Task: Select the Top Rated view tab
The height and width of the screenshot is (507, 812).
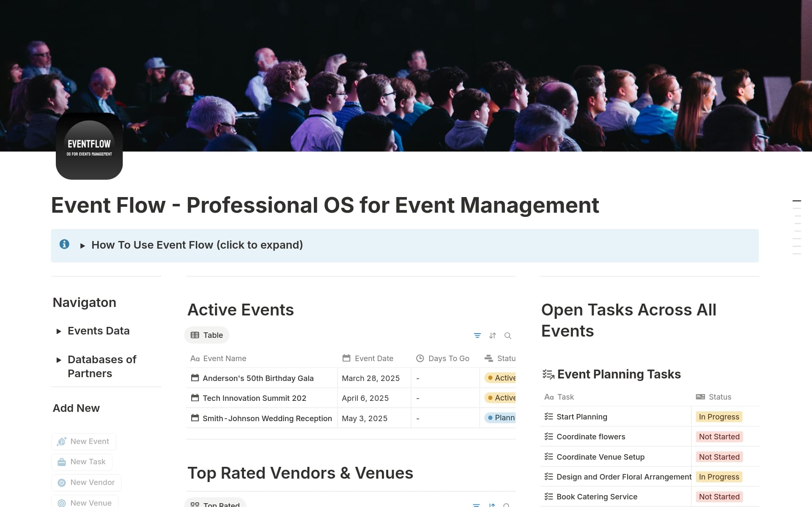Action: coord(215,504)
